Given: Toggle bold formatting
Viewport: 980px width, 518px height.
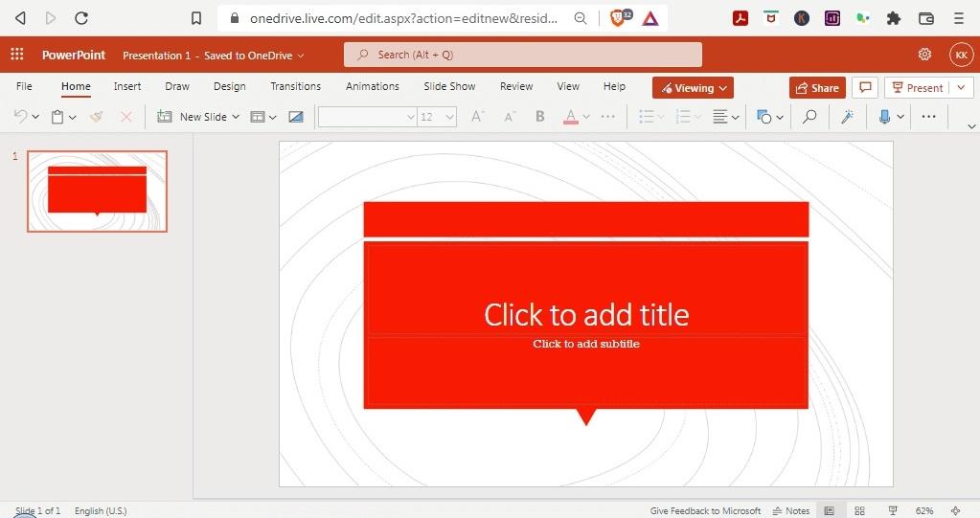Looking at the screenshot, I should click(540, 116).
